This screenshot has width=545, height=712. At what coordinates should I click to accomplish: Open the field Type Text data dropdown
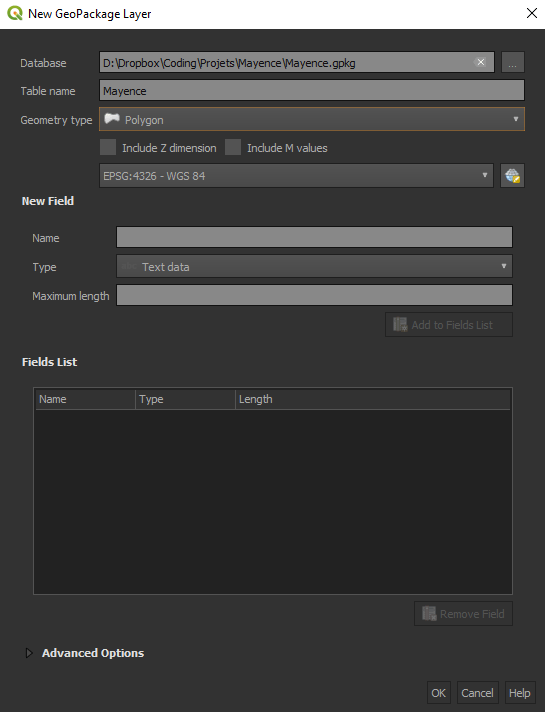tap(314, 267)
